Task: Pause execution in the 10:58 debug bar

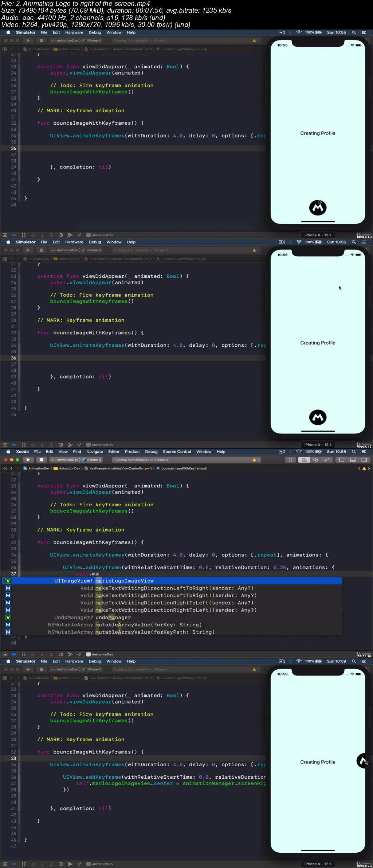Action: click(x=23, y=654)
